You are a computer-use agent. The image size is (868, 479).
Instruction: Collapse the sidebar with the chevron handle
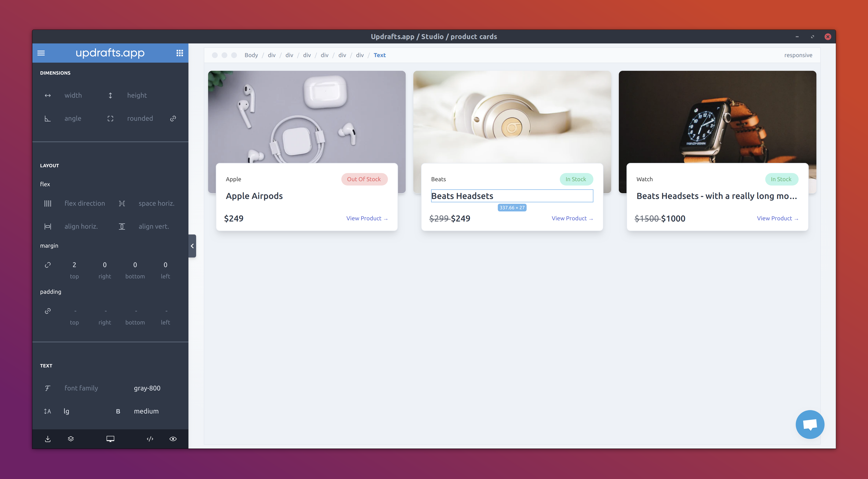pos(192,246)
